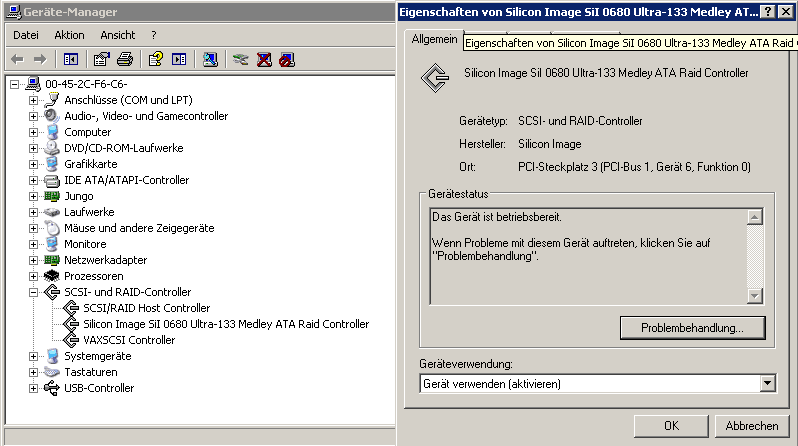Click the Laufwerke drive icon
The width and height of the screenshot is (798, 446).
click(x=52, y=212)
